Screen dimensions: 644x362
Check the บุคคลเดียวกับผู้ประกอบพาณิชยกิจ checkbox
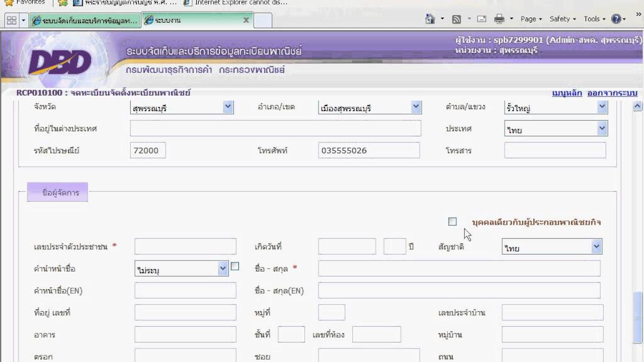(x=452, y=222)
